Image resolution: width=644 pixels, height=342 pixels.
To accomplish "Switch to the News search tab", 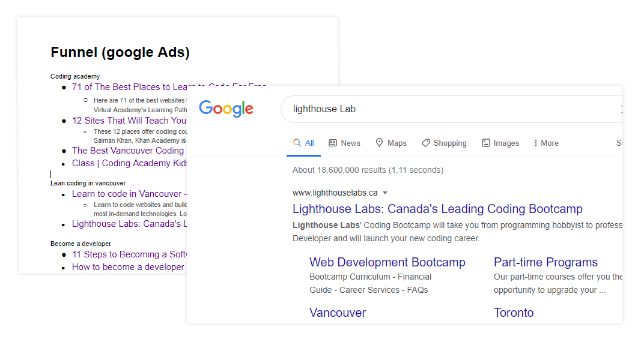I will [350, 143].
